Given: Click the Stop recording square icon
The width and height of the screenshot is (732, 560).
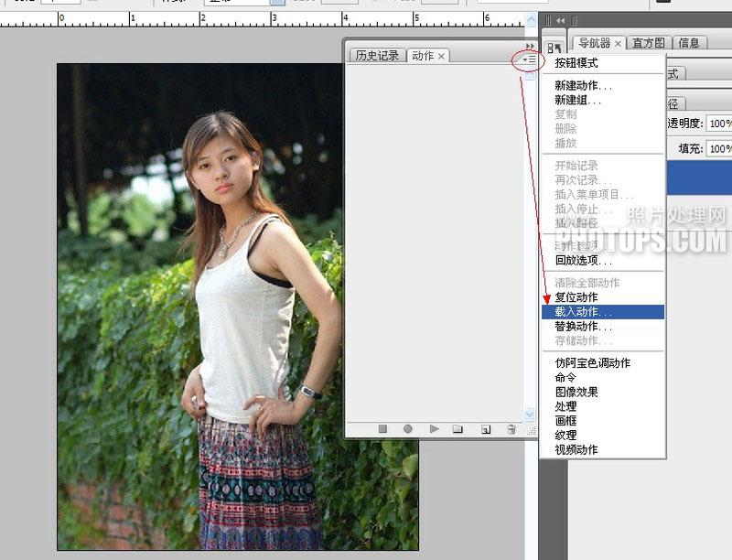Looking at the screenshot, I should 382,428.
